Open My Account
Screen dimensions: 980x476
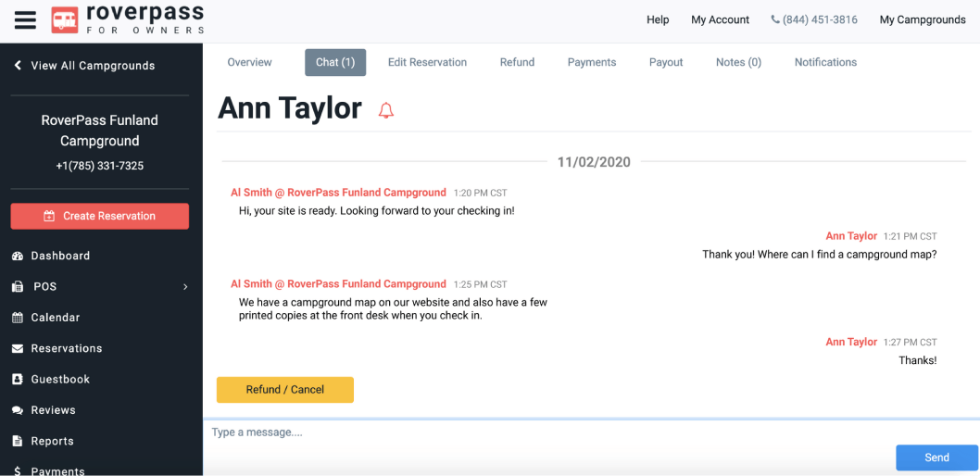[x=720, y=20]
